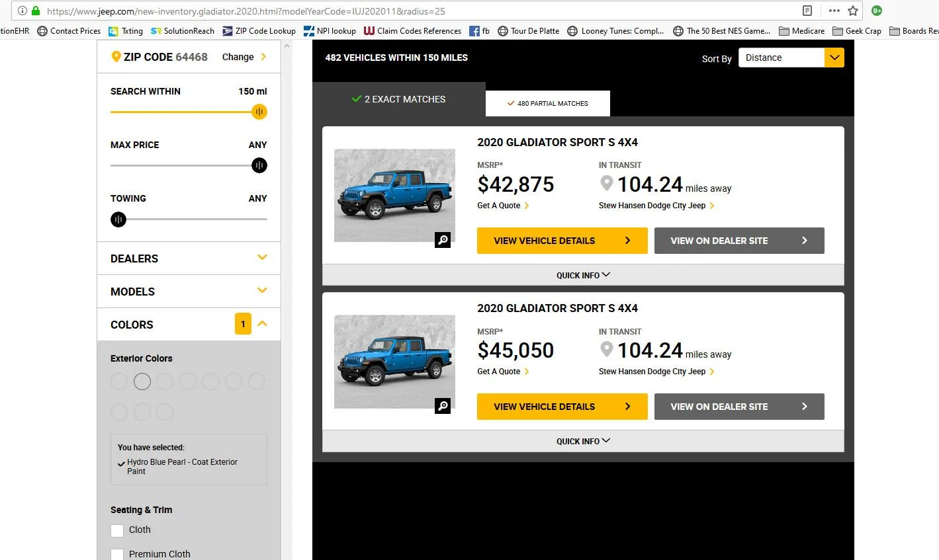
Task: Switch to 480 Partial Matches tab
Action: tap(548, 103)
